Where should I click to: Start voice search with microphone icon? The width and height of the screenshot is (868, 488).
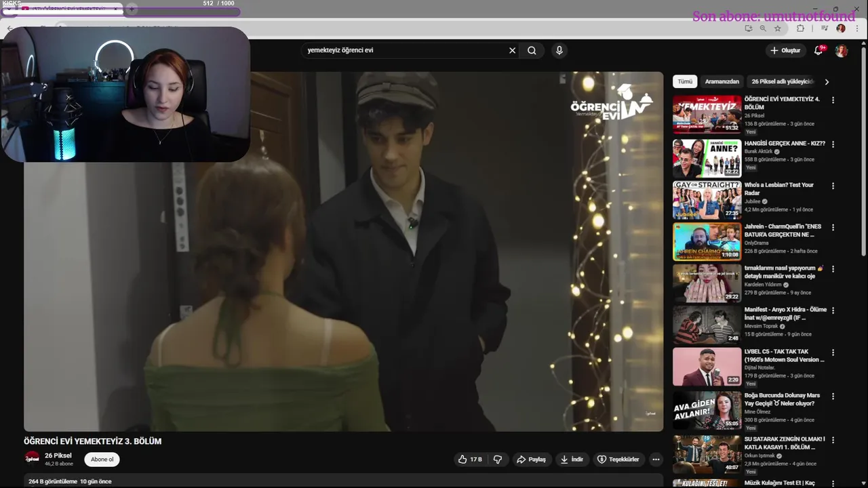point(559,50)
